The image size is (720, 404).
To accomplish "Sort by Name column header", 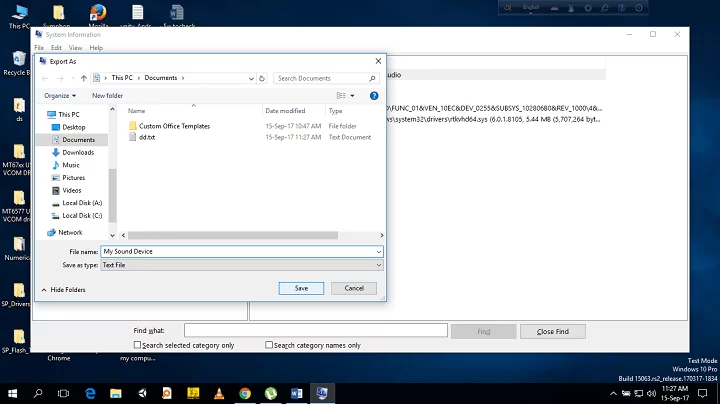I will coord(136,111).
